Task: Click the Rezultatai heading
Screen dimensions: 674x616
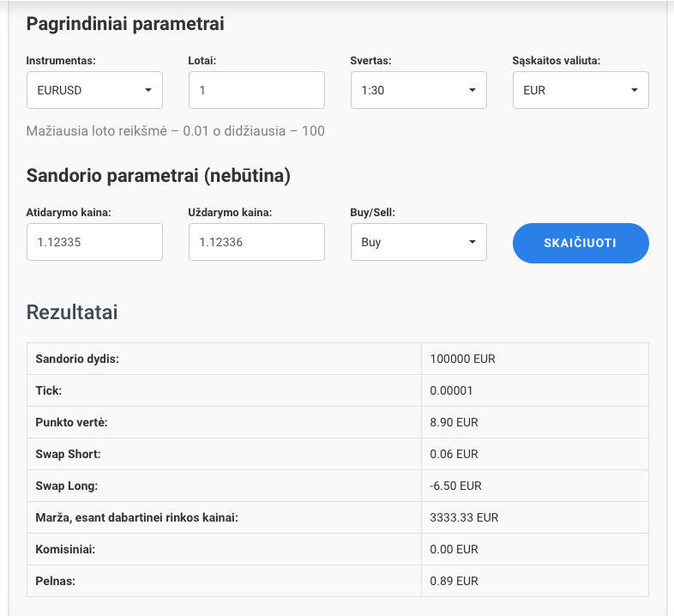Action: click(x=72, y=312)
